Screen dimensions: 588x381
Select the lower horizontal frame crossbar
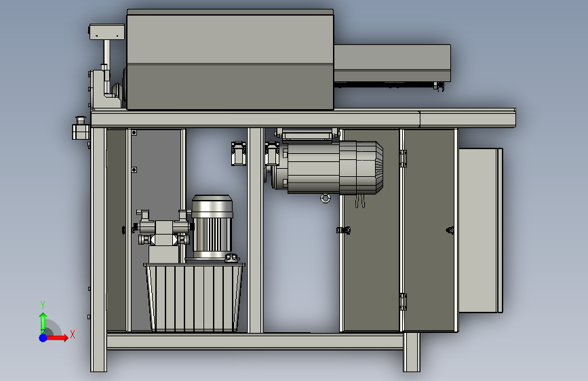pos(255,342)
